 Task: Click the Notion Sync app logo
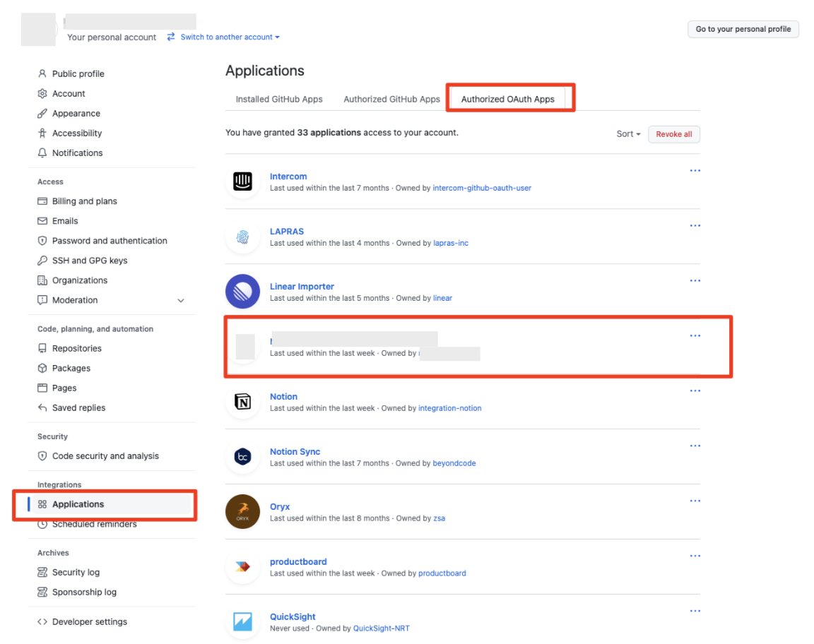pos(242,457)
